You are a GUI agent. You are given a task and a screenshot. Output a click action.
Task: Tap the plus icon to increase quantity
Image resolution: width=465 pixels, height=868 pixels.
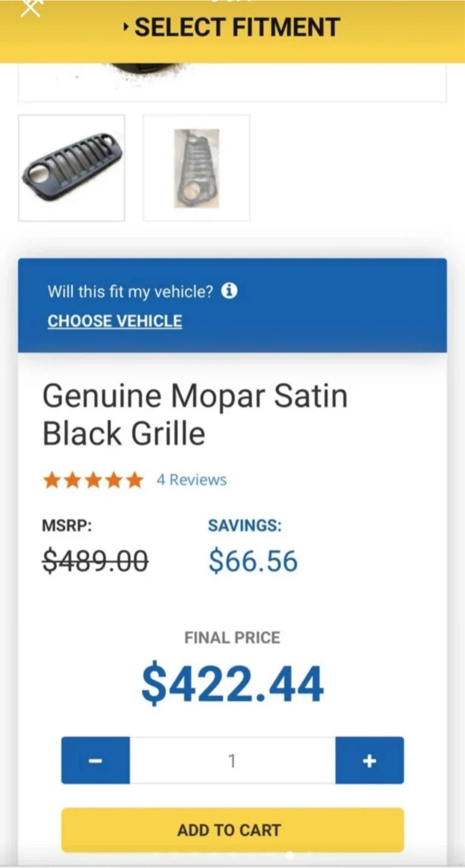(370, 761)
